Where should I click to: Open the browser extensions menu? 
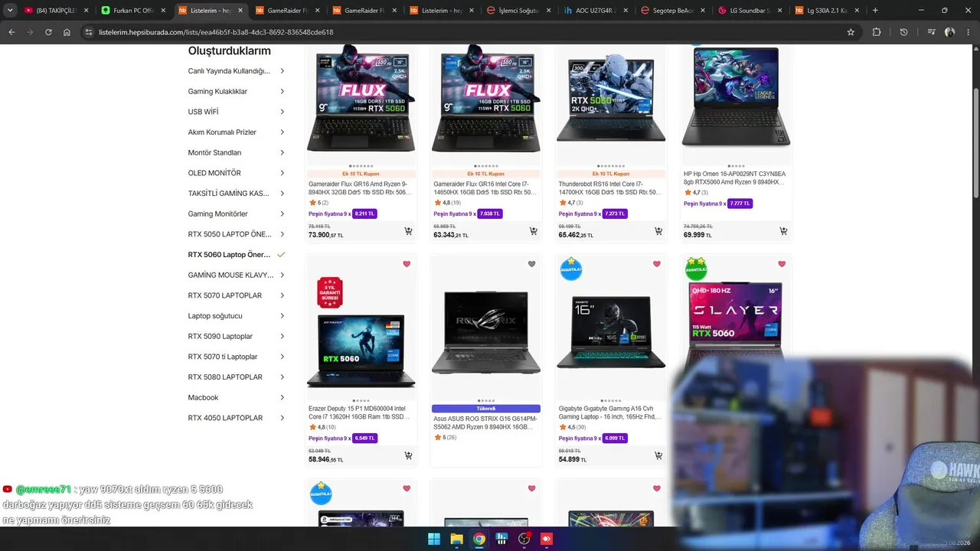pyautogui.click(x=877, y=32)
